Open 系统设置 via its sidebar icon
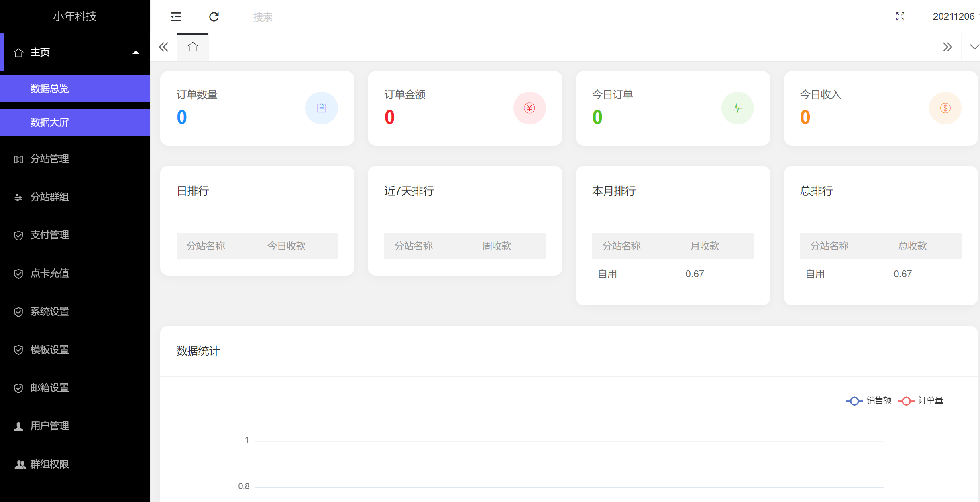 coord(18,312)
